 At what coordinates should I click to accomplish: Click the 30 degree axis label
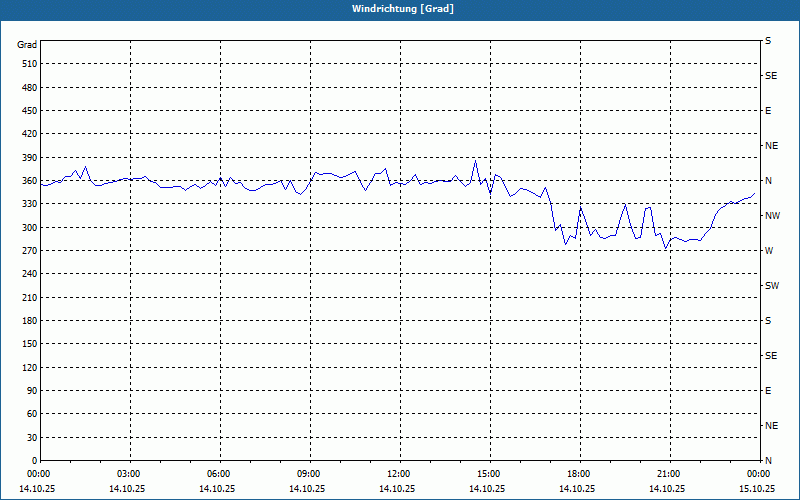point(32,437)
